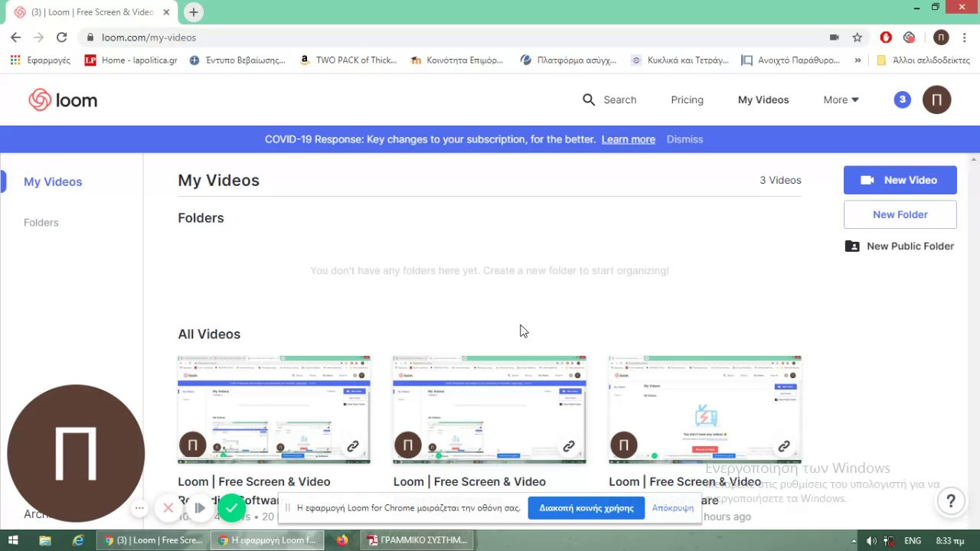
Task: Click the New Video button
Action: click(900, 180)
